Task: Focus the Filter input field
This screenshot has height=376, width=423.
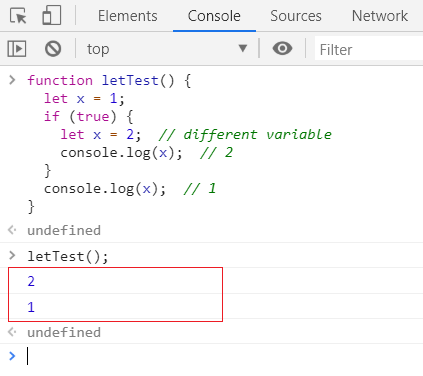Action: (369, 49)
